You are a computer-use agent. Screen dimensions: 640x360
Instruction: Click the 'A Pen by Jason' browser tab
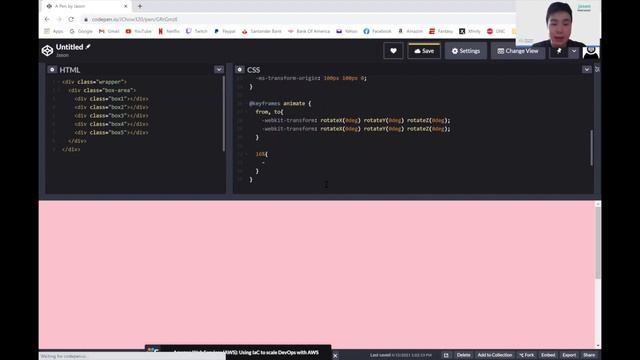(87, 6)
